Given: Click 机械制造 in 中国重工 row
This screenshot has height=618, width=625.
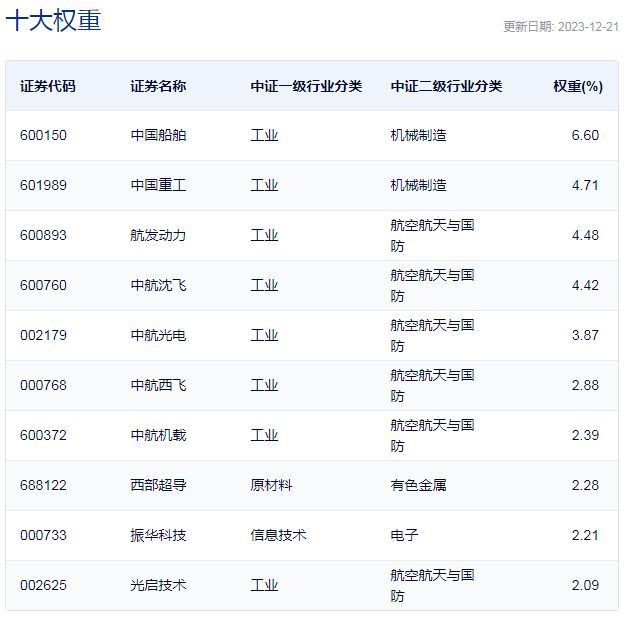Looking at the screenshot, I should pyautogui.click(x=419, y=185).
